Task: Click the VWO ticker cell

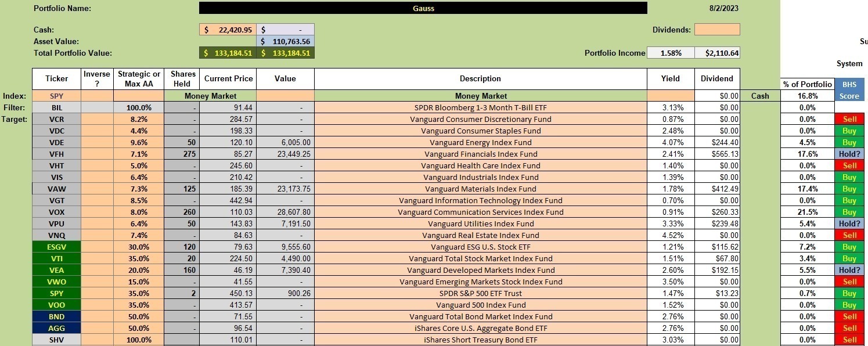Action: [56, 282]
